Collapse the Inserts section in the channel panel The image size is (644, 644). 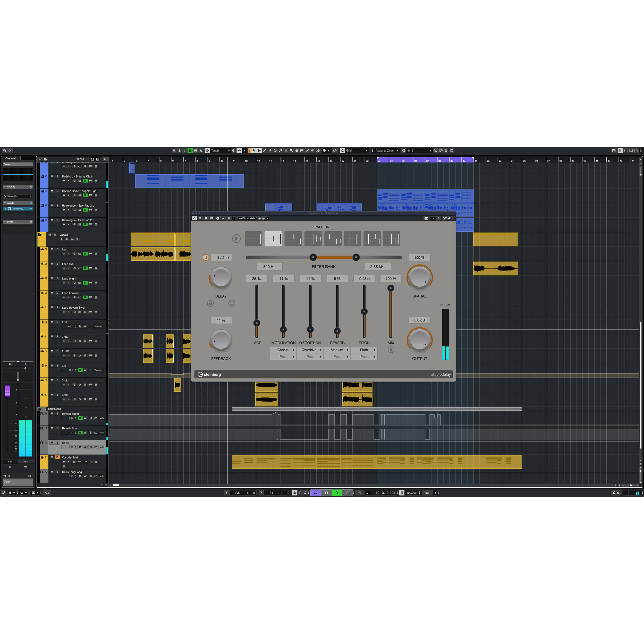point(5,203)
